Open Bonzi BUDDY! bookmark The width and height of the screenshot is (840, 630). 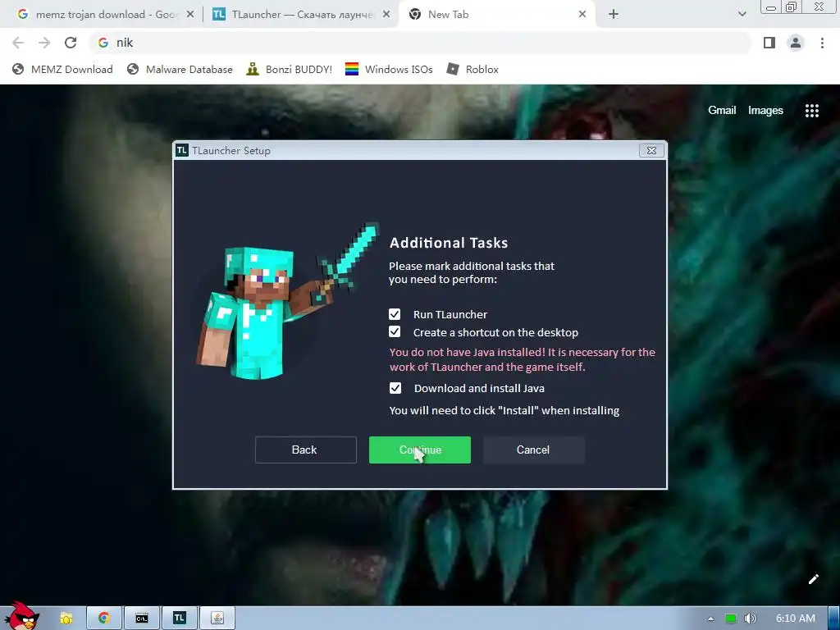click(x=290, y=69)
